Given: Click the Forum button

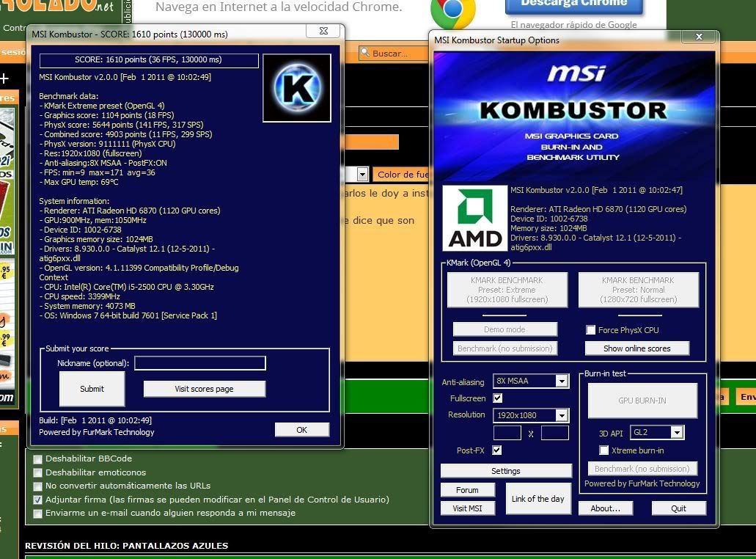Looking at the screenshot, I should tap(467, 490).
